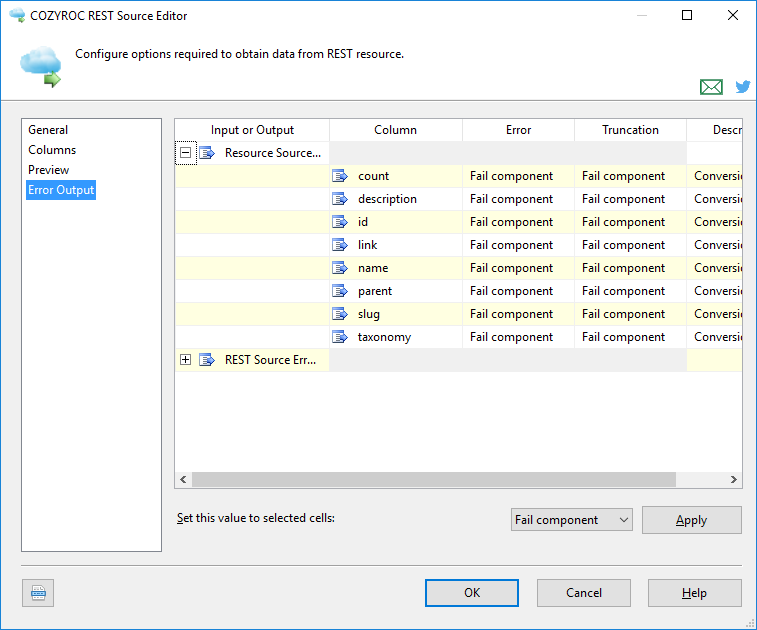
Task: Select Truncation cell for count row
Action: coord(631,176)
